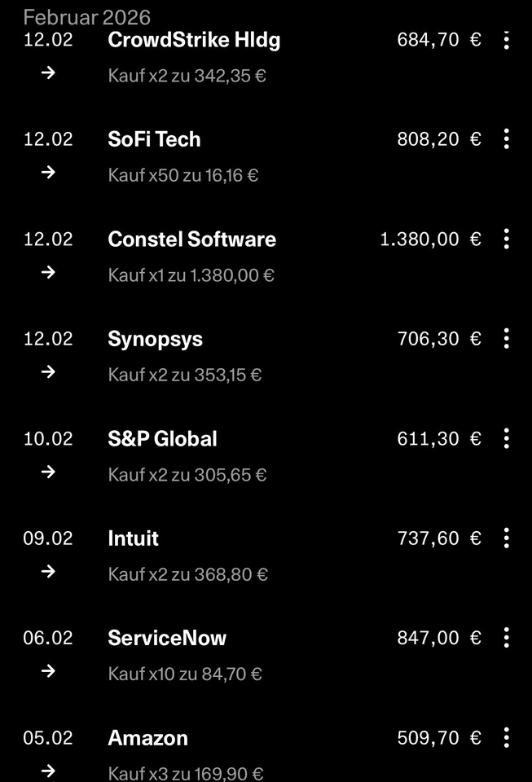Open three-dot menu for Intuit trade
This screenshot has height=782, width=532.
click(506, 538)
